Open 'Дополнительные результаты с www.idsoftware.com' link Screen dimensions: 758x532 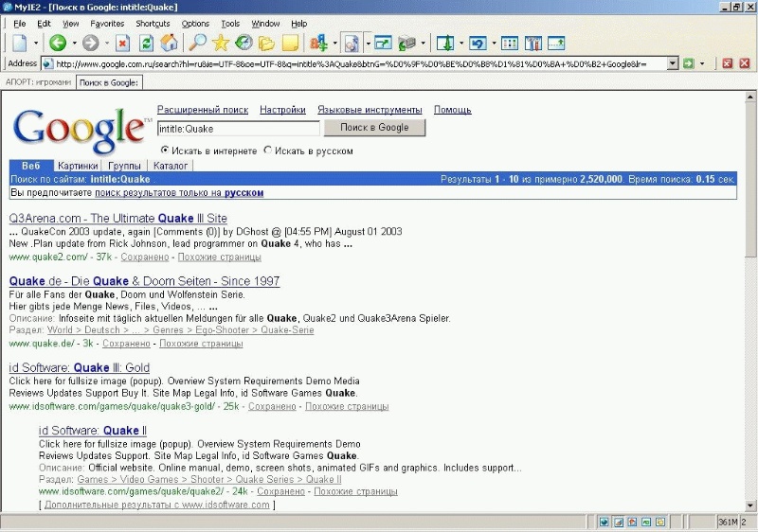coord(156,505)
